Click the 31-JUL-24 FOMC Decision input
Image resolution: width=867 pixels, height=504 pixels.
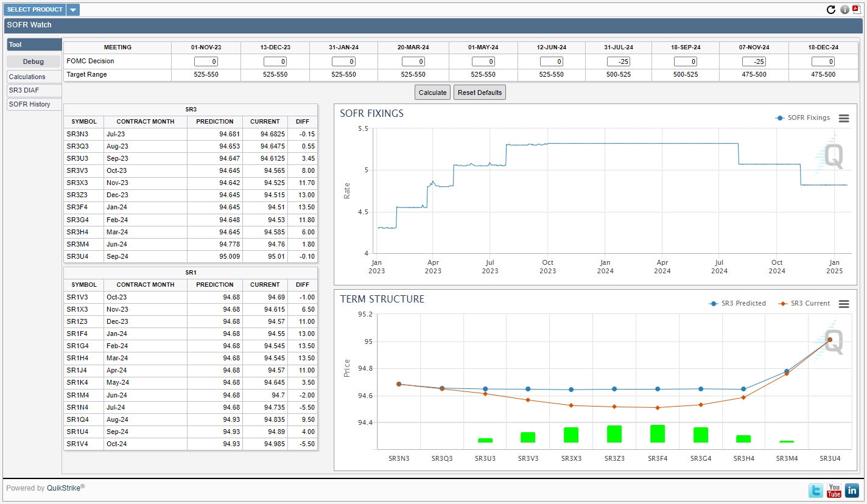click(619, 61)
